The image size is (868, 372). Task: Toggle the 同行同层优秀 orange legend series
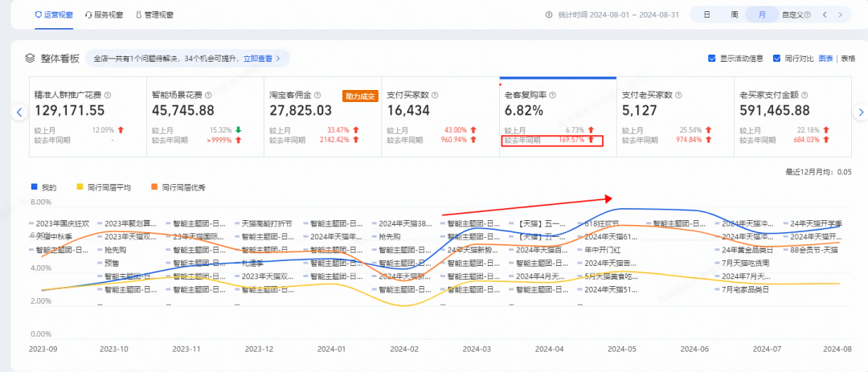179,188
